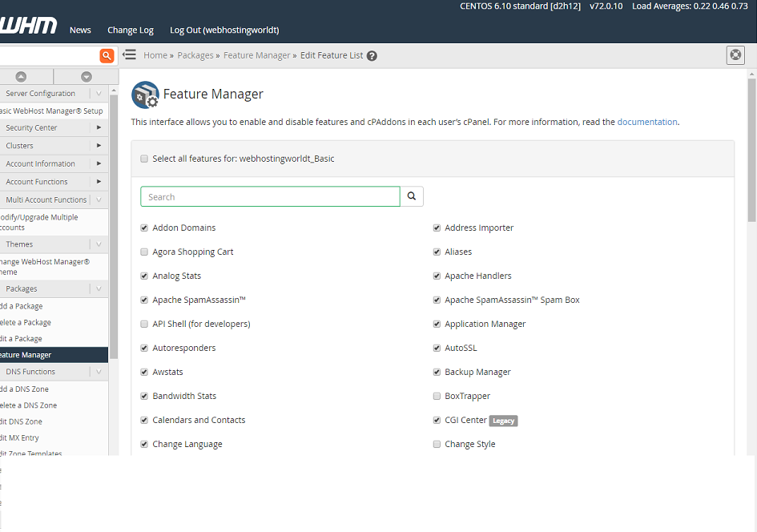Expand the Account Information sidebar section
The image size is (757, 532).
pos(99,163)
